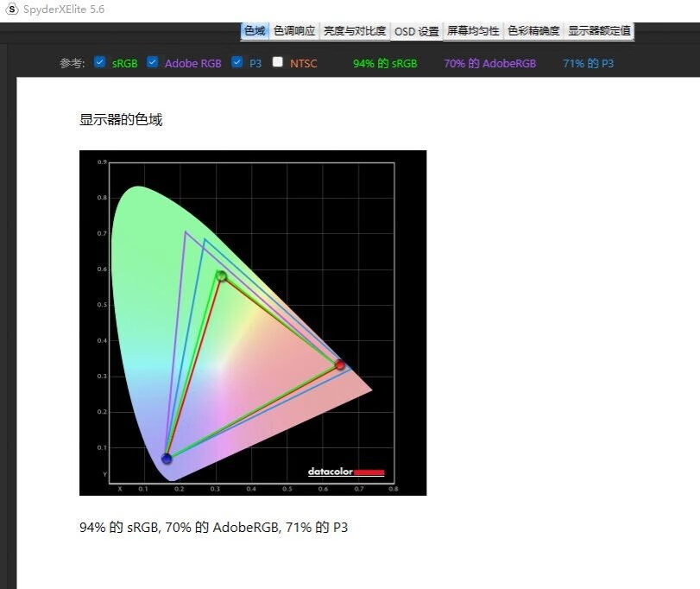Viewport: 700px width, 589px height.
Task: Click the SpyderXElite app icon in title bar
Action: [11, 9]
